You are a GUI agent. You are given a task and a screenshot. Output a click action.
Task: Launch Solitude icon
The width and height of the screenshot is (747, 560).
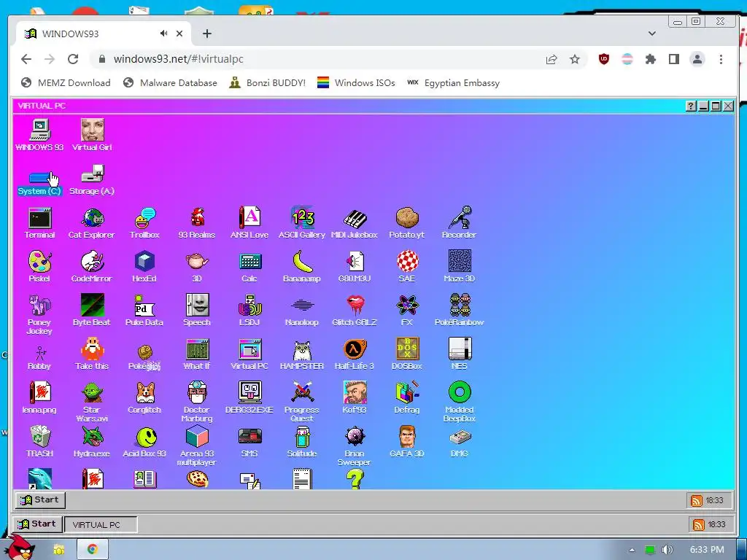click(x=302, y=441)
